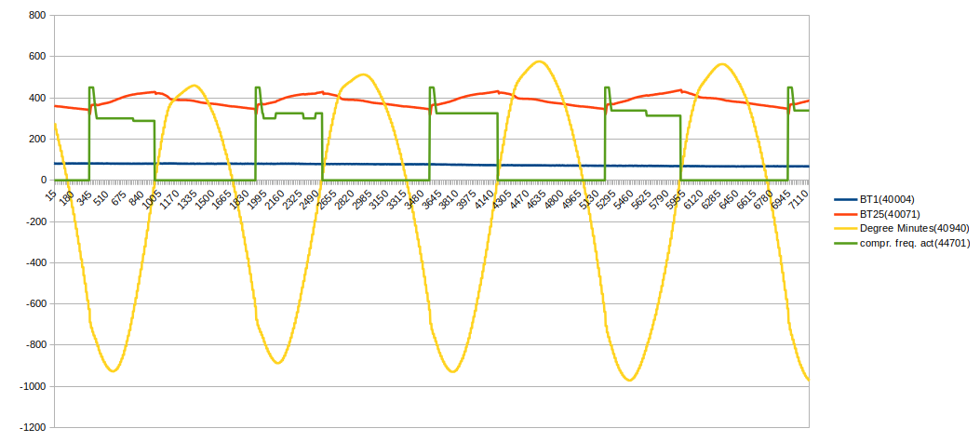Image resolution: width=980 pixels, height=442 pixels.
Task: Click the 0 label on the vertical axis
Action: (43, 181)
